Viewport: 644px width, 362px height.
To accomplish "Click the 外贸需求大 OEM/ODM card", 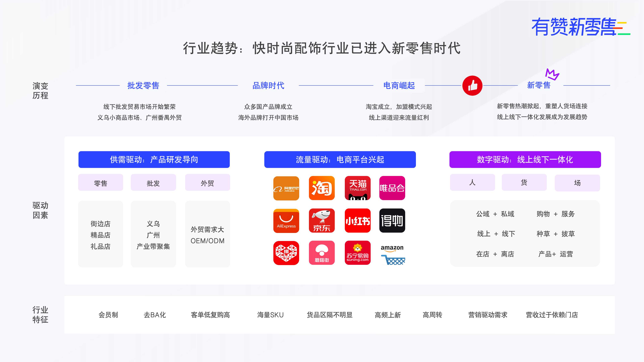I will [x=207, y=234].
